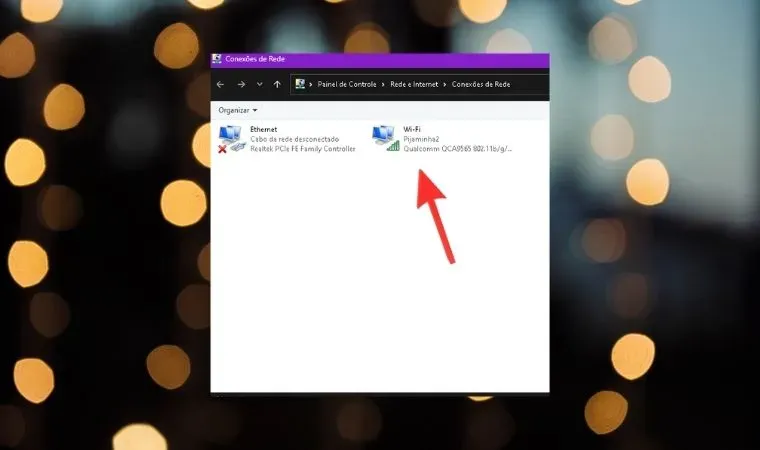Open the recent locations dropdown chevron
Image resolution: width=760 pixels, height=450 pixels.
[260, 84]
